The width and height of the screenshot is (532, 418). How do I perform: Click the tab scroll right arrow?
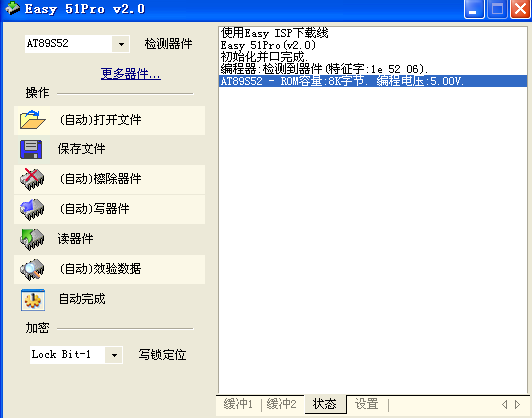[517, 404]
